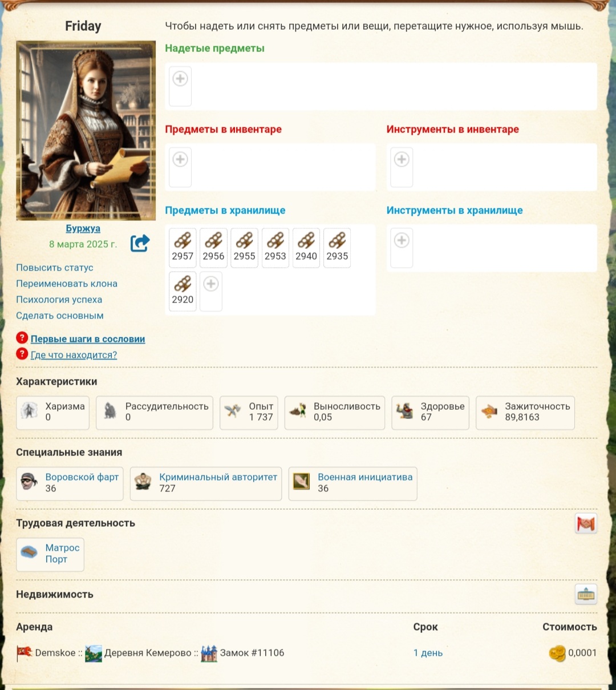616x690 pixels.
Task: Click the Замок #11106 castle icon
Action: [x=209, y=653]
